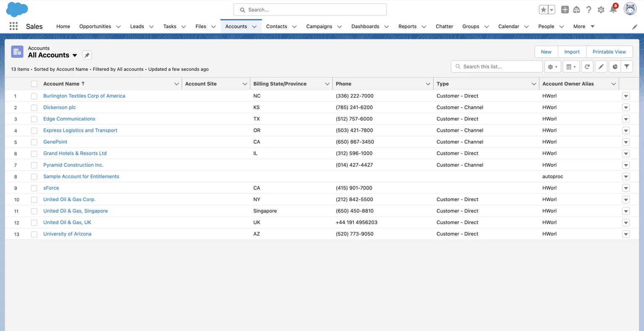Expand the Type column menu chevron

pos(534,84)
